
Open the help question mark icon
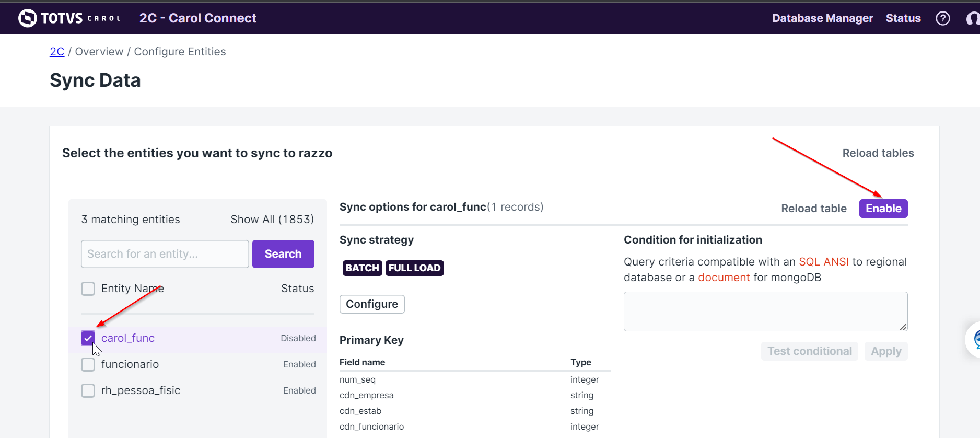[x=942, y=18]
